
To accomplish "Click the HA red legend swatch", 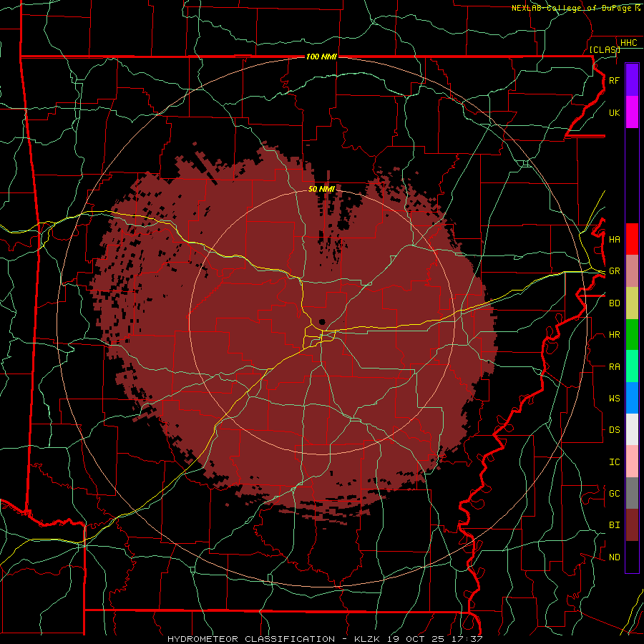I will pos(632,239).
